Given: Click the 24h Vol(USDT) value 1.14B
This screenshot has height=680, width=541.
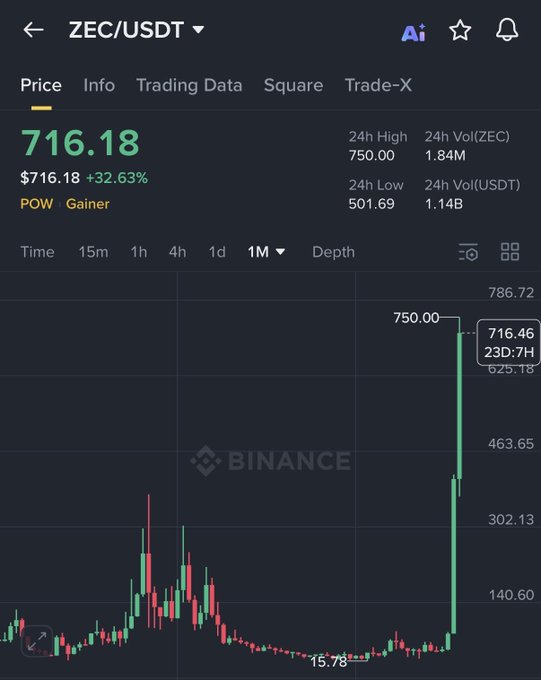Looking at the screenshot, I should pos(443,204).
